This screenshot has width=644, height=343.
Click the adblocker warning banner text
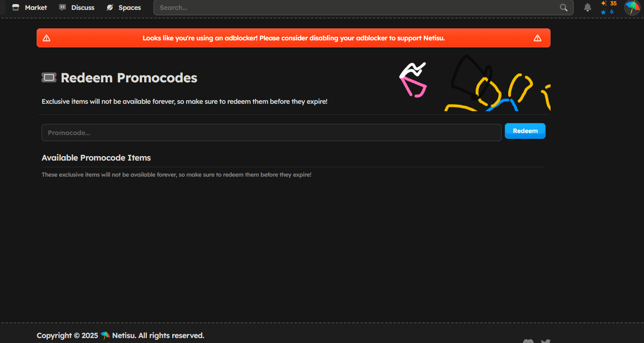pyautogui.click(x=294, y=38)
